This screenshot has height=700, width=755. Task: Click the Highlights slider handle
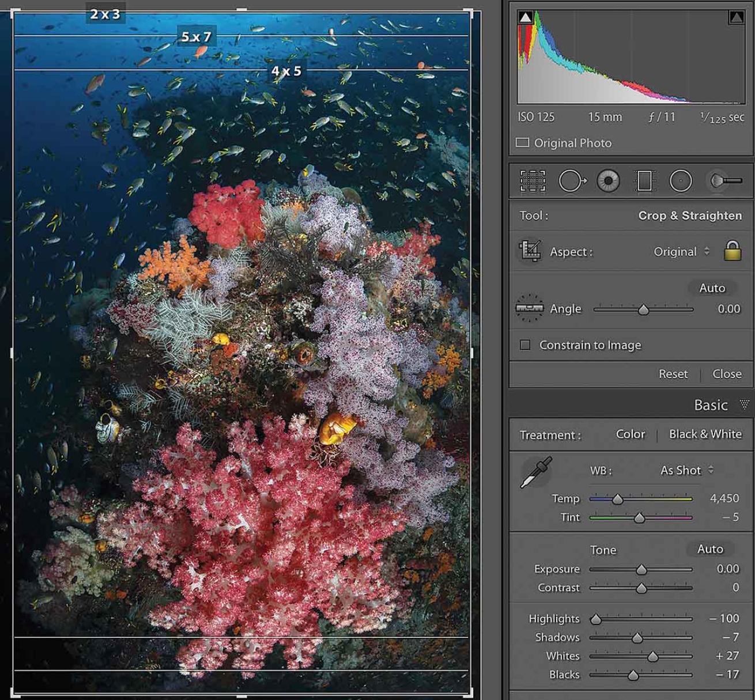pos(596,619)
